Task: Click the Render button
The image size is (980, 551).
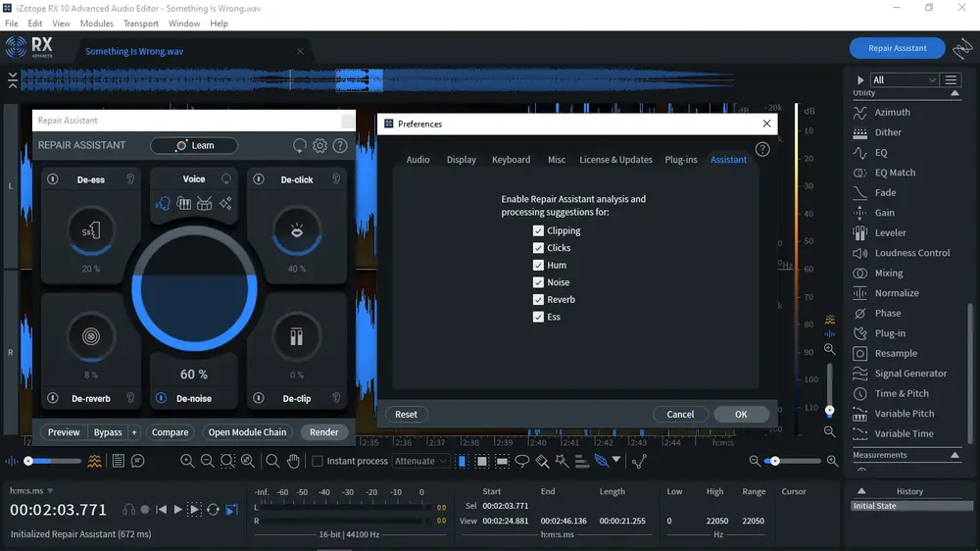Action: tap(323, 432)
